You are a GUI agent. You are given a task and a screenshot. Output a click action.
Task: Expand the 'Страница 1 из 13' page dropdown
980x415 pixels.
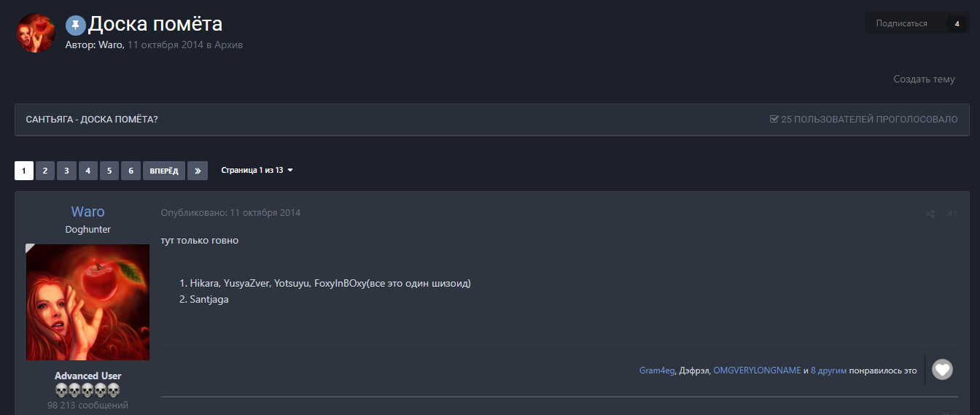(x=257, y=170)
